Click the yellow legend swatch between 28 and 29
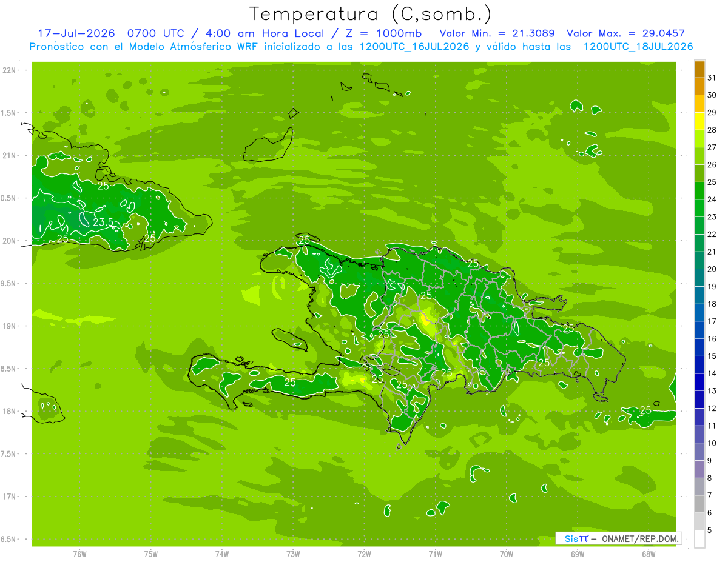 (699, 121)
